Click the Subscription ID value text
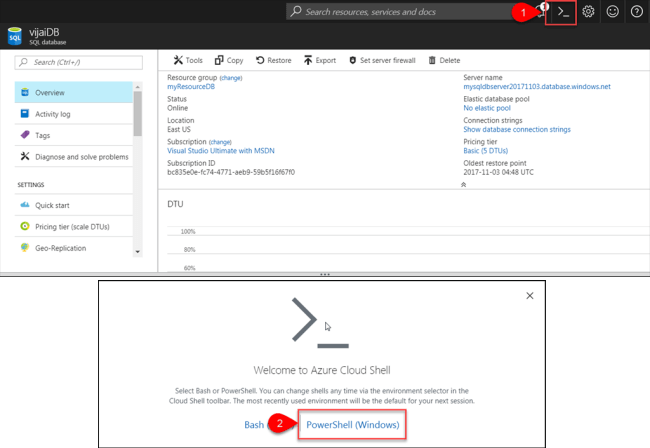The height and width of the screenshot is (448, 650). pos(231,172)
